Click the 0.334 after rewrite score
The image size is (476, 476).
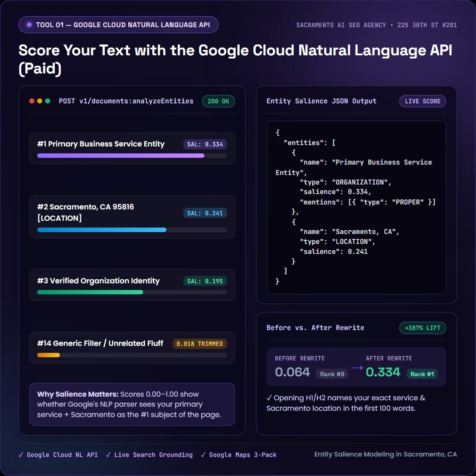point(383,372)
